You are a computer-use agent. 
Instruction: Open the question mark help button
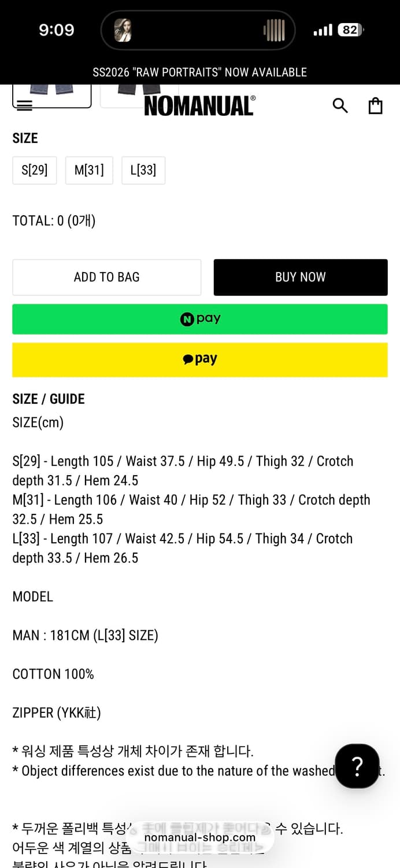[x=357, y=766]
